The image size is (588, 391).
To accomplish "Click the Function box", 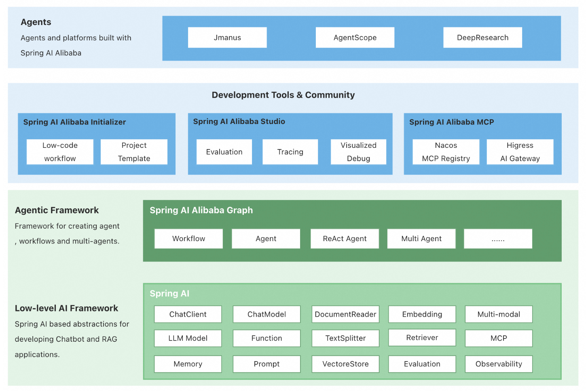I will [267, 338].
